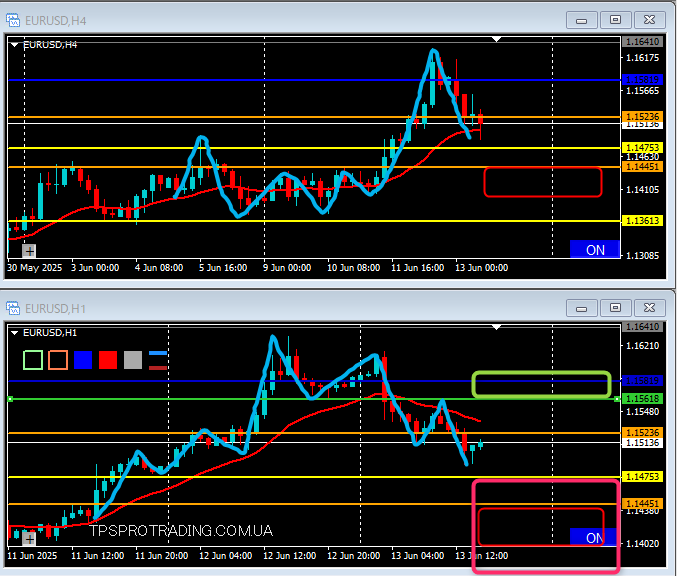Click the gray 1.16410 price label in H4 chart
This screenshot has height=576, width=677.
click(642, 42)
